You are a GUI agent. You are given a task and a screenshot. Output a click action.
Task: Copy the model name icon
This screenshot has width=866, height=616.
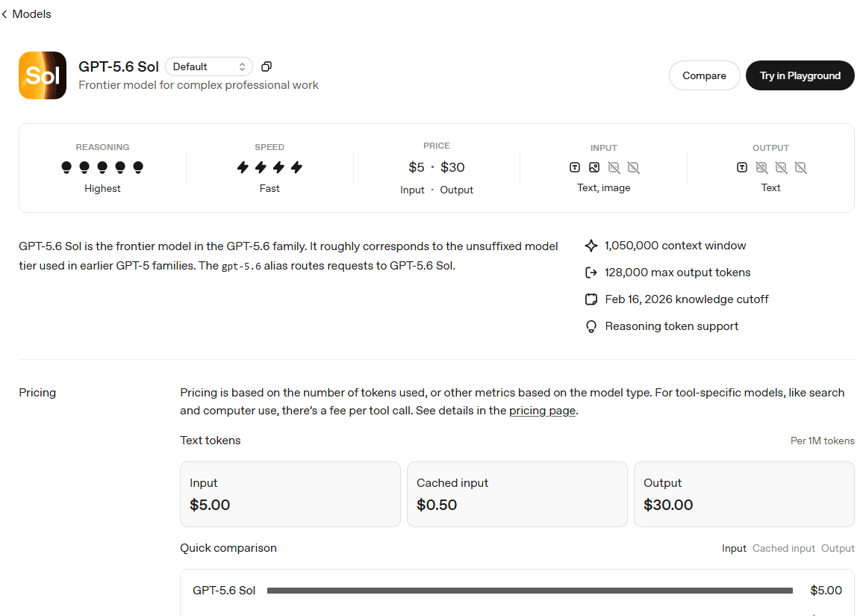click(267, 67)
